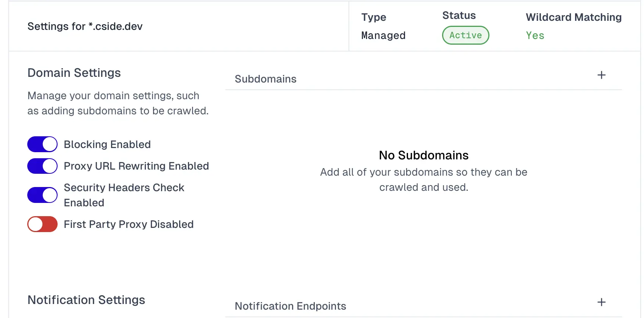The image size is (644, 318).
Task: Disable the Proxy URL Rewriting switch
Action: [x=42, y=166]
